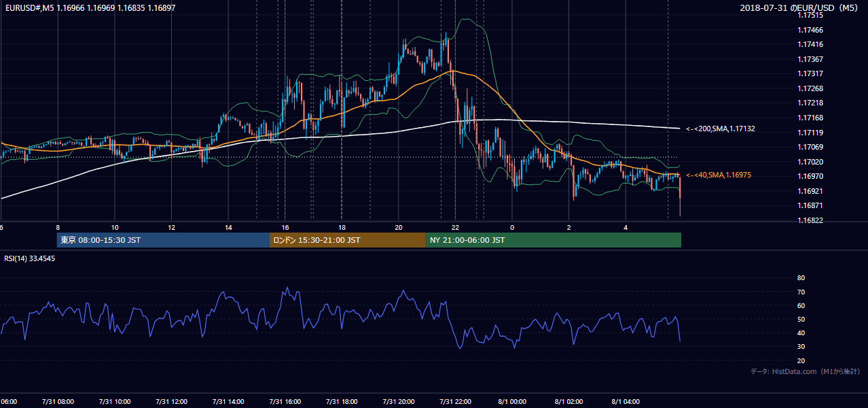868x408 pixels.
Task: Click price level 1.16871 on the axis
Action: (810, 205)
